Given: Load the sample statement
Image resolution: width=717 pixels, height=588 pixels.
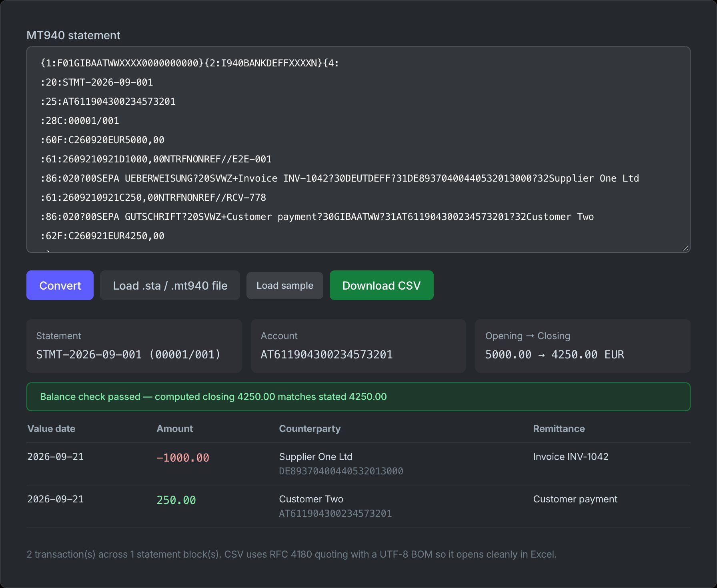Looking at the screenshot, I should coord(285,285).
